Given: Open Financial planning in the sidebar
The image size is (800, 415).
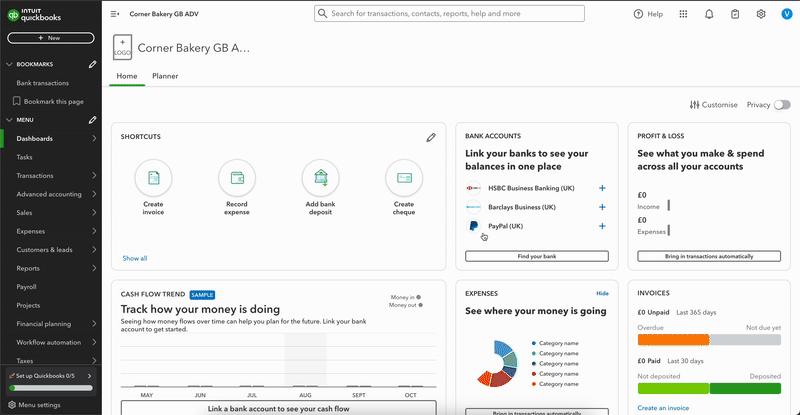Looking at the screenshot, I should (43, 324).
